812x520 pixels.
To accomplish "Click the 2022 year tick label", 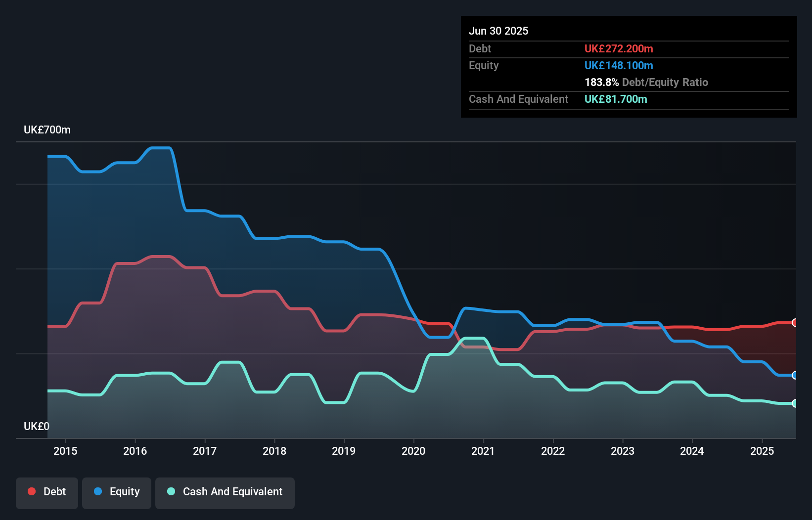I will point(553,451).
